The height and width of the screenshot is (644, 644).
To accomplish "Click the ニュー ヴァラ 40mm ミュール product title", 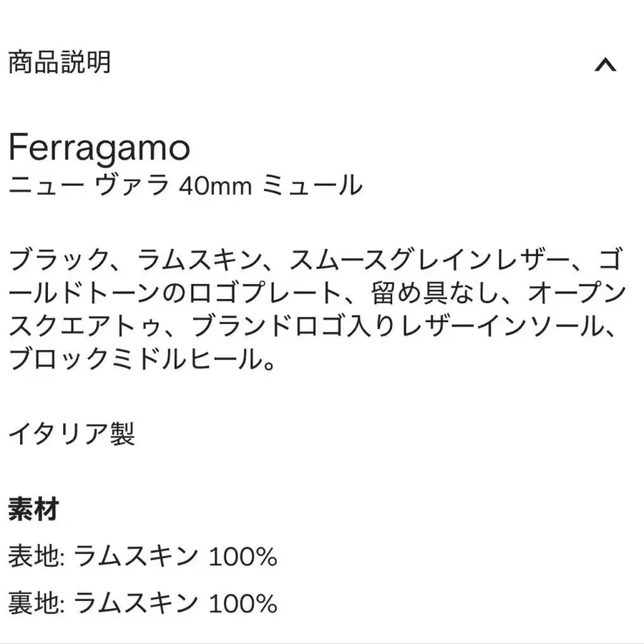I will coord(185,185).
